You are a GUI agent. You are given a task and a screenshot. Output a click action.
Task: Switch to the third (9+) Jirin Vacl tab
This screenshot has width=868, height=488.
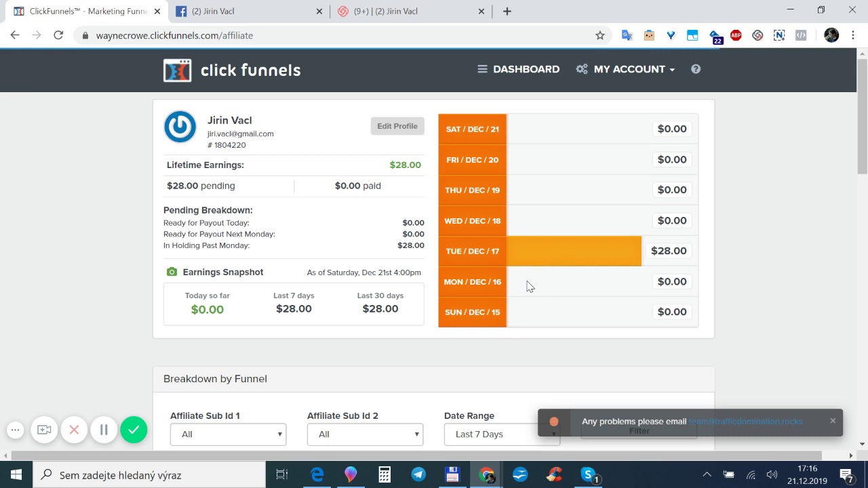[x=412, y=12]
